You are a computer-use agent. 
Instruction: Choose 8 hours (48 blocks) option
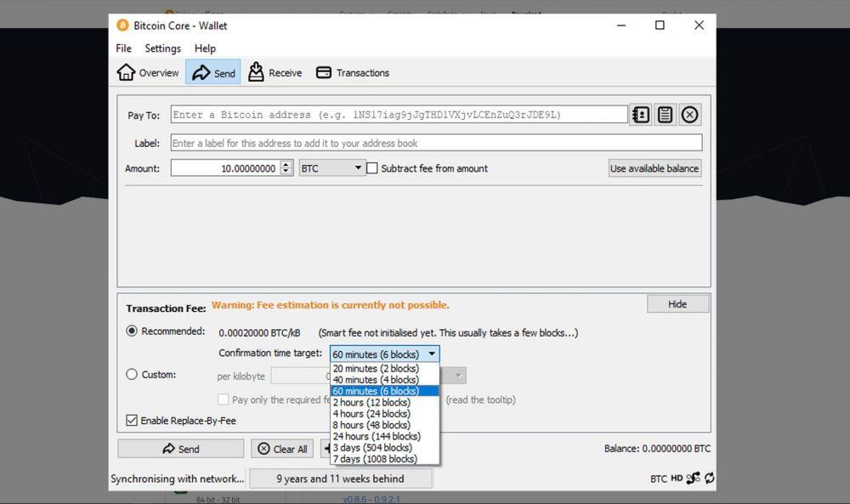(x=385, y=425)
